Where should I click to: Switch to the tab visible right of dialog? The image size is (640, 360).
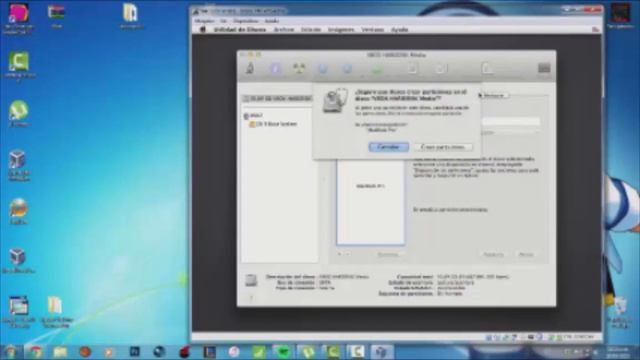click(494, 95)
